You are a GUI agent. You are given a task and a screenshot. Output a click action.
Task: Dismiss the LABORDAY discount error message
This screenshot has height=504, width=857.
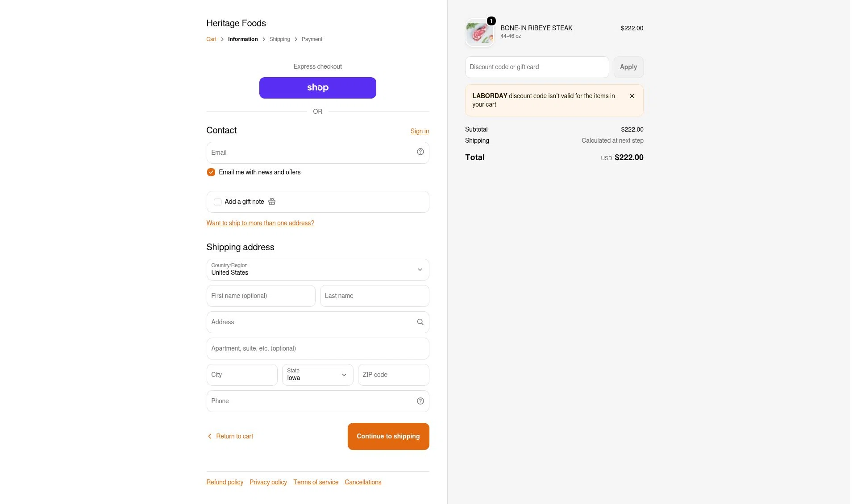pos(632,96)
